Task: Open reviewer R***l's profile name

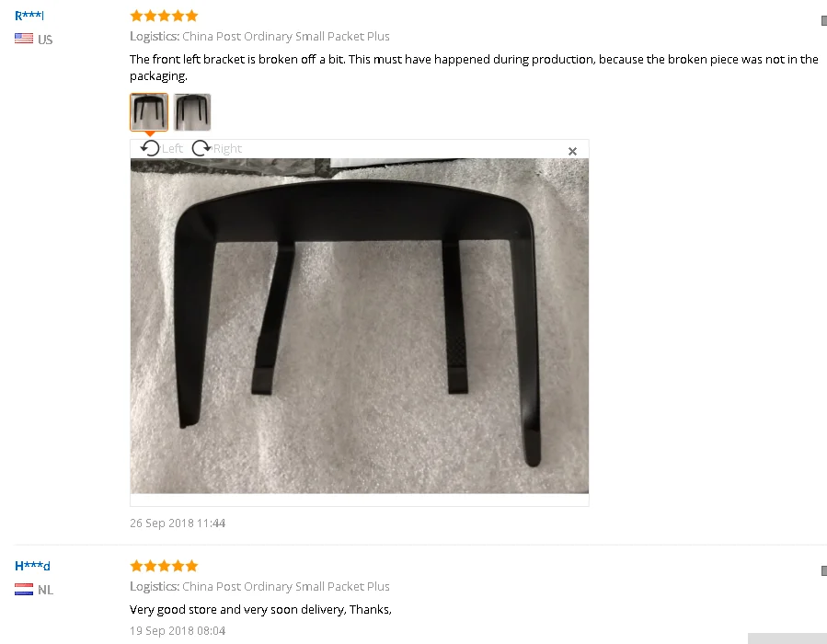Action: click(29, 16)
